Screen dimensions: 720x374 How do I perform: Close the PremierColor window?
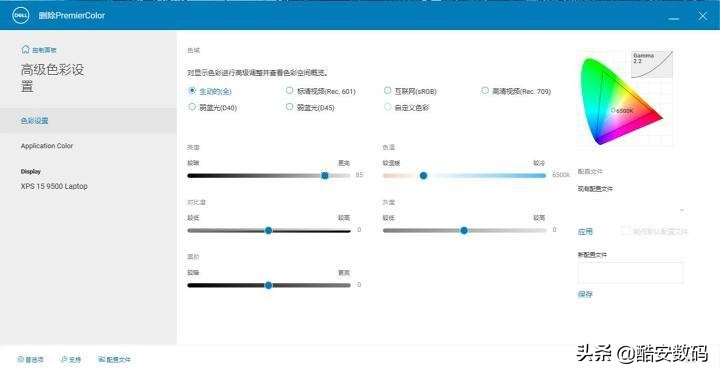pos(703,16)
